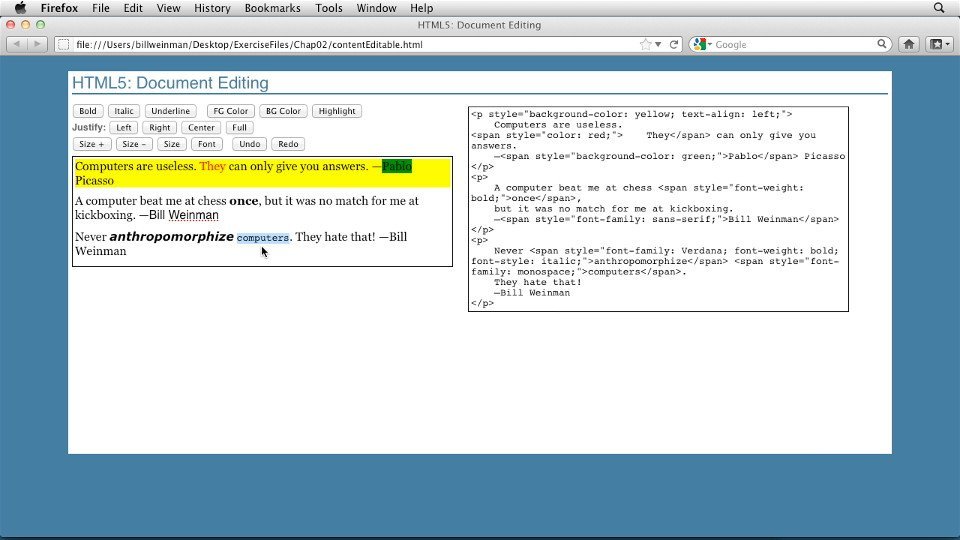Open the Google search engine selector
The image size is (960, 540).
(x=703, y=44)
